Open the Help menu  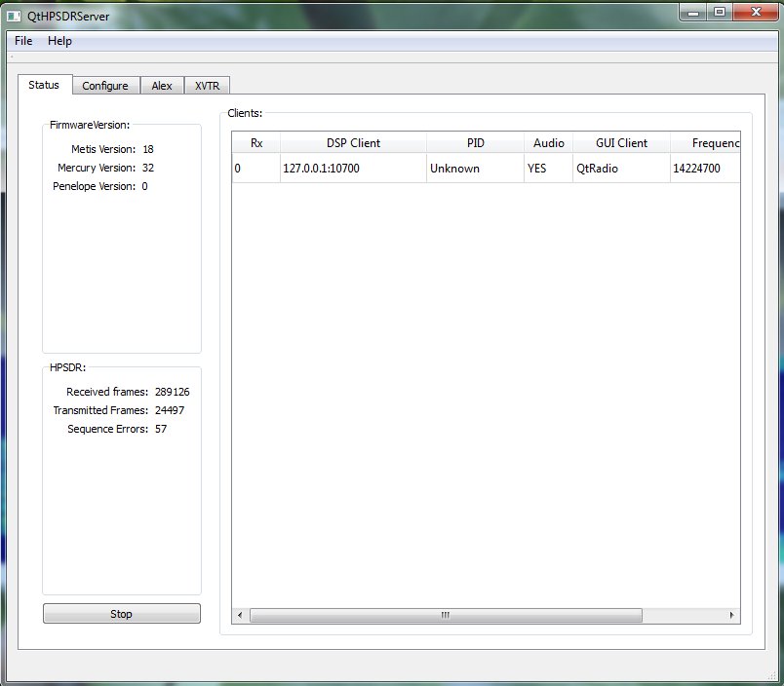59,41
